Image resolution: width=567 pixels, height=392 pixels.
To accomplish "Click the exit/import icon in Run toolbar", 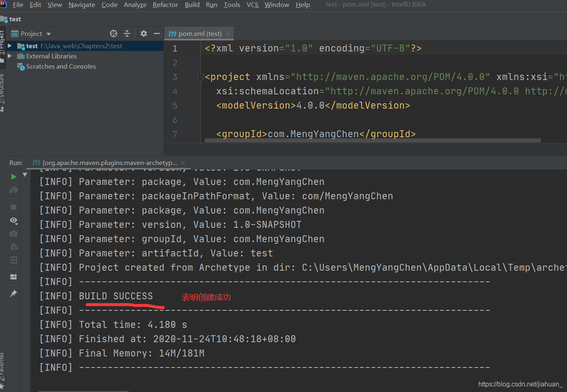I will (x=13, y=260).
